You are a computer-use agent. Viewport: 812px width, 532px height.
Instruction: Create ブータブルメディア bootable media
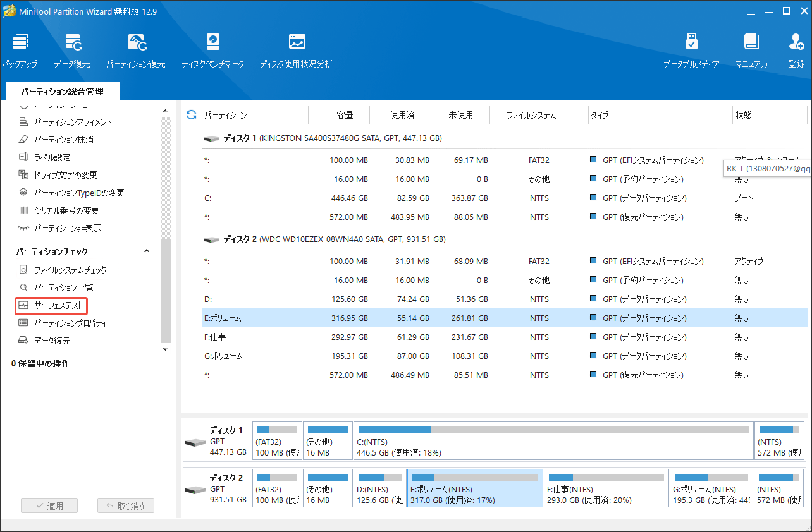pyautogui.click(x=691, y=51)
